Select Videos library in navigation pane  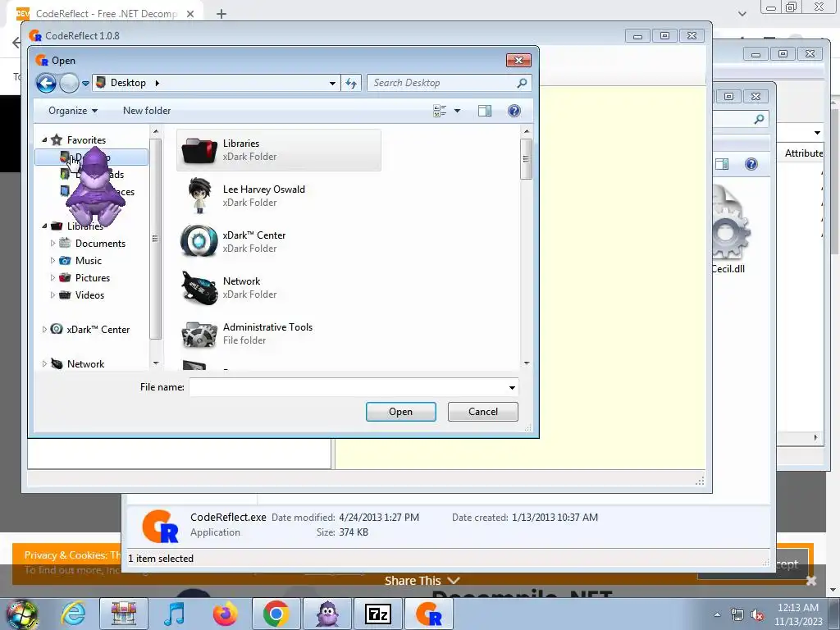tap(89, 294)
